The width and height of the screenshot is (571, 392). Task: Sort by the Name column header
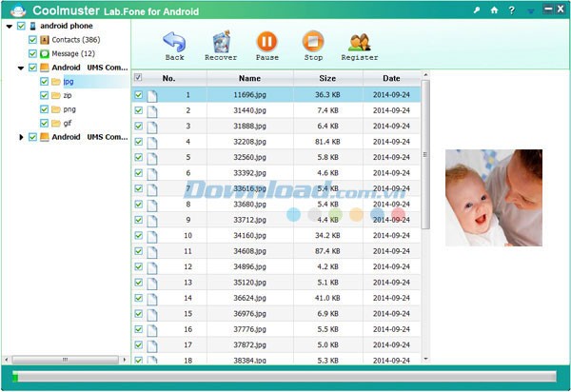point(249,78)
